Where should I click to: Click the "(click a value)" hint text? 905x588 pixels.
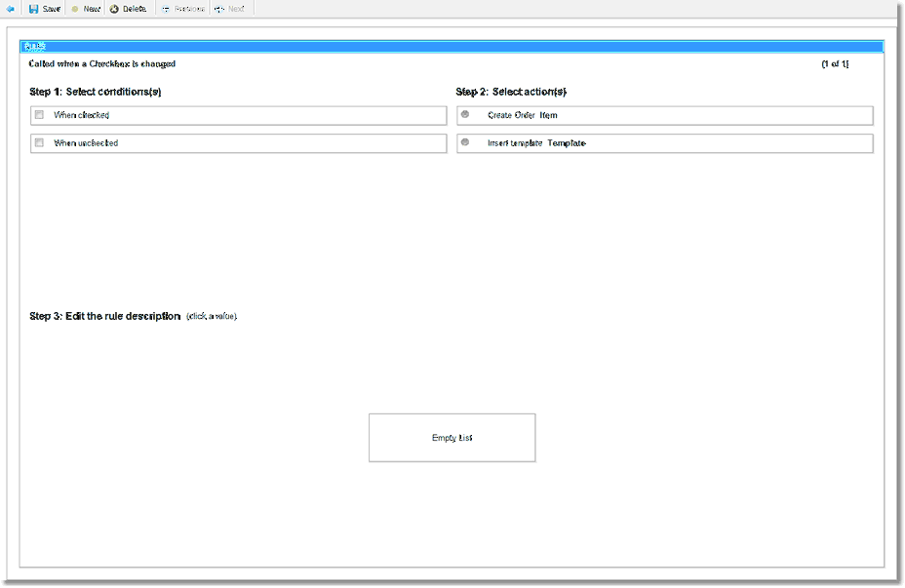click(212, 316)
